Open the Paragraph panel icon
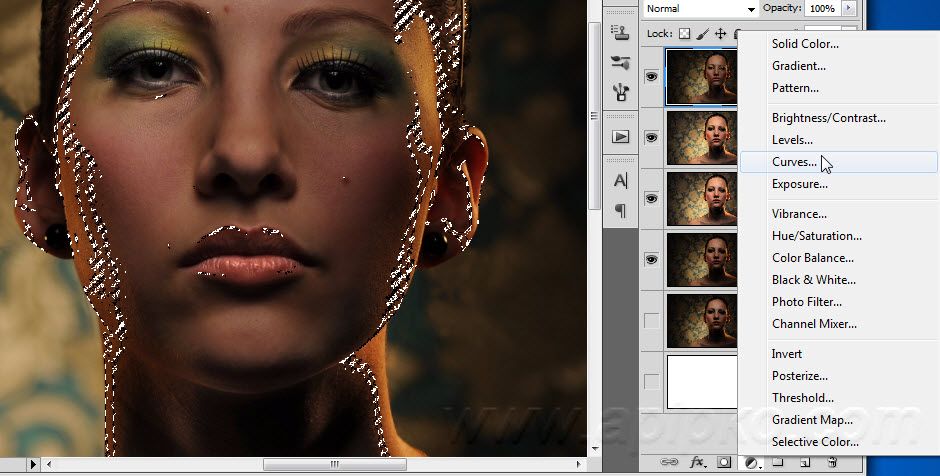This screenshot has height=476, width=940. [x=620, y=210]
